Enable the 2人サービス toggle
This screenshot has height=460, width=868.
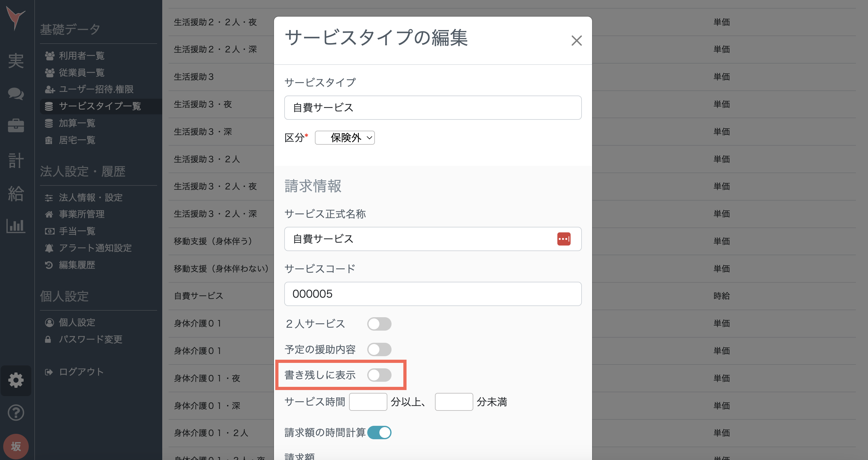tap(379, 324)
